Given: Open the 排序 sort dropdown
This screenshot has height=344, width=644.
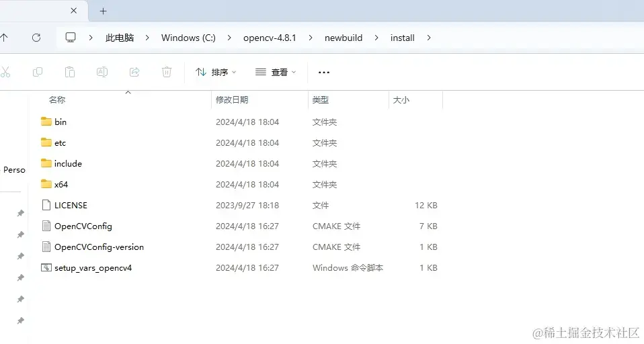Looking at the screenshot, I should (x=216, y=73).
